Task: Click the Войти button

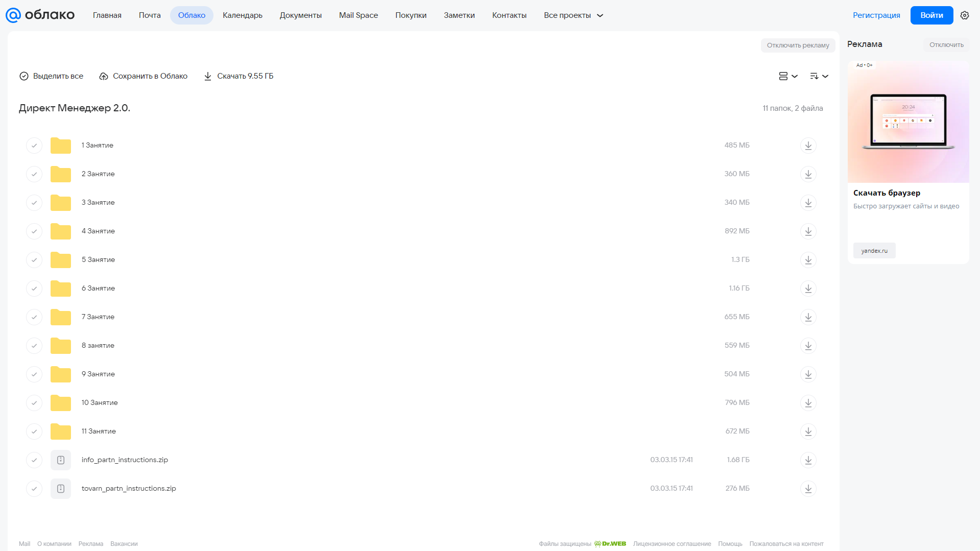Action: 931,15
